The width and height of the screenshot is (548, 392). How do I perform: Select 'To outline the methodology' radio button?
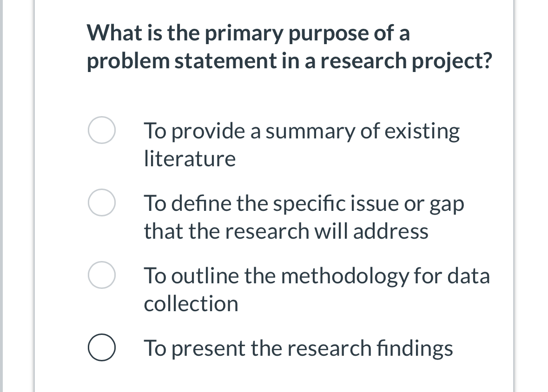(x=101, y=274)
